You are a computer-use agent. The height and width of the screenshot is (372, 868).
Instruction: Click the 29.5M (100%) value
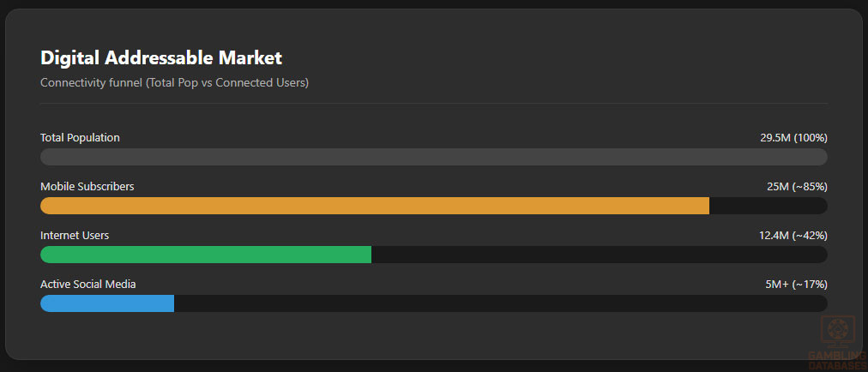[x=793, y=138]
